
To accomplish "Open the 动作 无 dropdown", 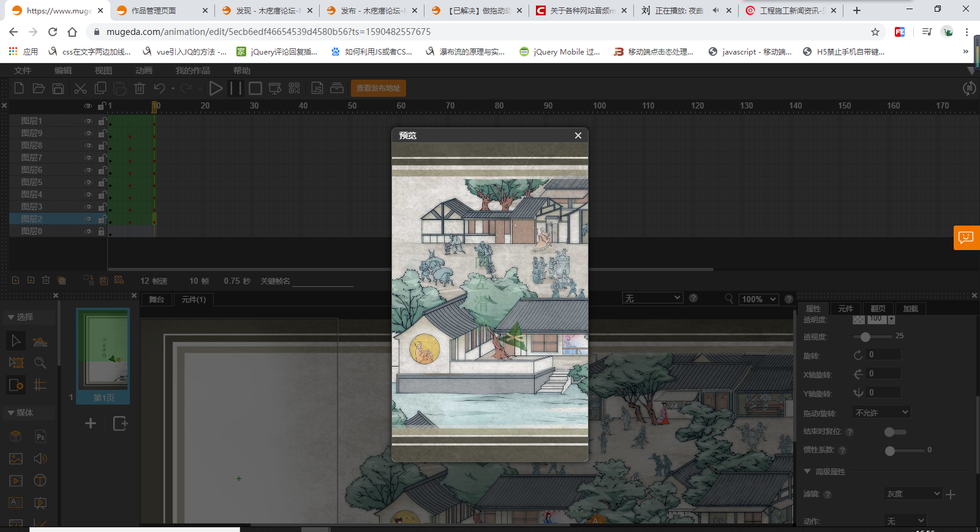I will click(x=905, y=521).
